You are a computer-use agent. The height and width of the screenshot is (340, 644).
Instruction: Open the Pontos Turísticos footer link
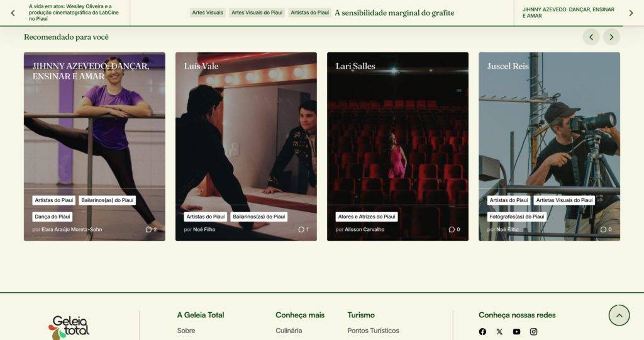(x=373, y=331)
